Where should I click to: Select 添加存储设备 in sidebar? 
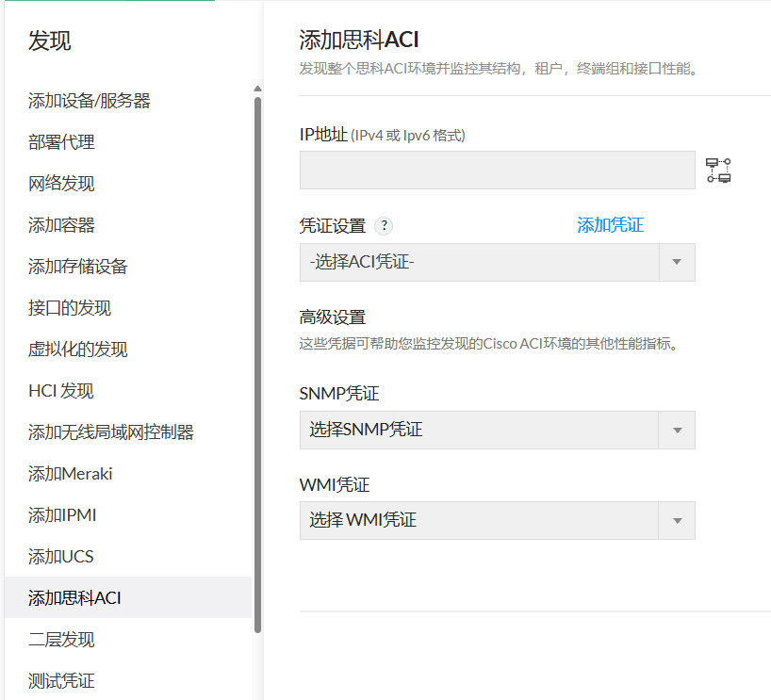coord(78,267)
